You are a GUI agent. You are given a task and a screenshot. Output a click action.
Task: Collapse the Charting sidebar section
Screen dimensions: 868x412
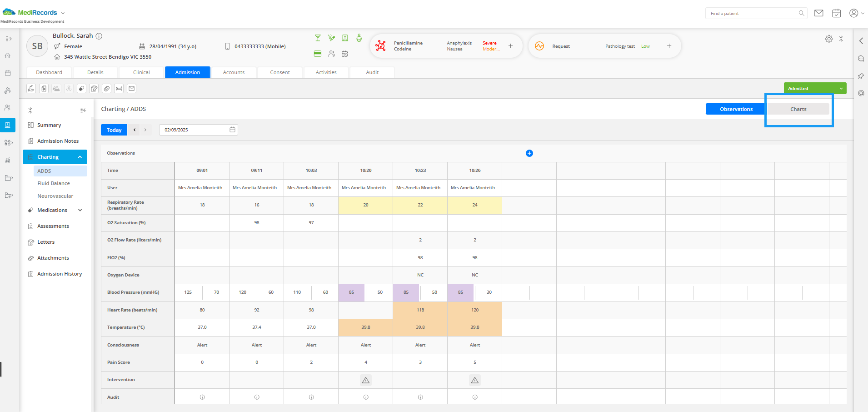tap(80, 157)
